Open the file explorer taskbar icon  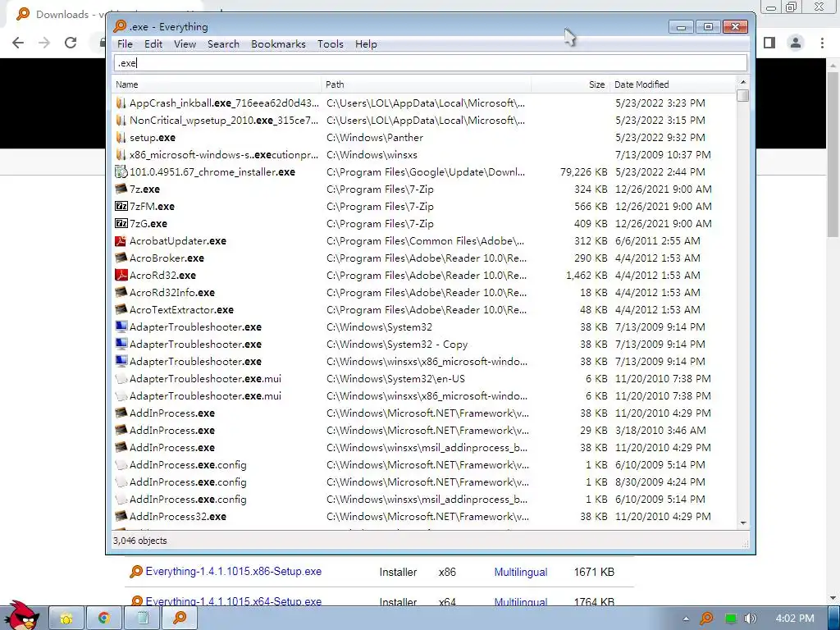pos(66,619)
